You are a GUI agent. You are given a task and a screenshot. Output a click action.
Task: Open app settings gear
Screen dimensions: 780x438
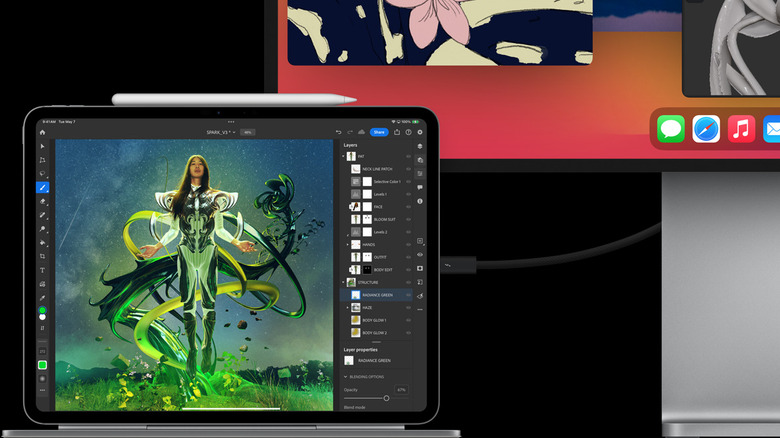click(420, 132)
